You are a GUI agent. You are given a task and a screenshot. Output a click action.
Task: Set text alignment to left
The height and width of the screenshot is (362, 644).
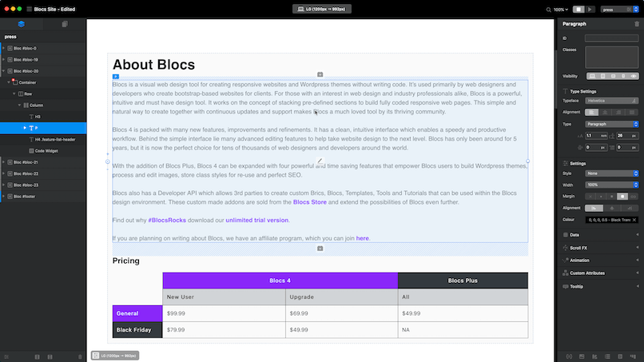coord(591,112)
